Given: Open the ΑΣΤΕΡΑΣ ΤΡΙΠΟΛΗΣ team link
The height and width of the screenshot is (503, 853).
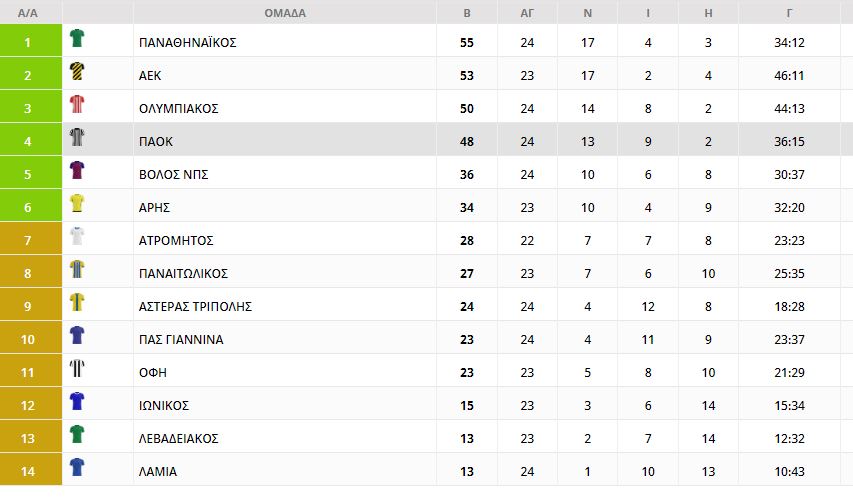Looking at the screenshot, I should [x=195, y=307].
